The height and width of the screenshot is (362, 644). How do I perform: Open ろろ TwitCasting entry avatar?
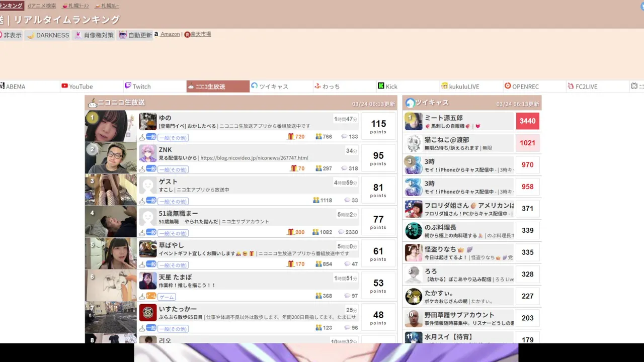pos(414,275)
